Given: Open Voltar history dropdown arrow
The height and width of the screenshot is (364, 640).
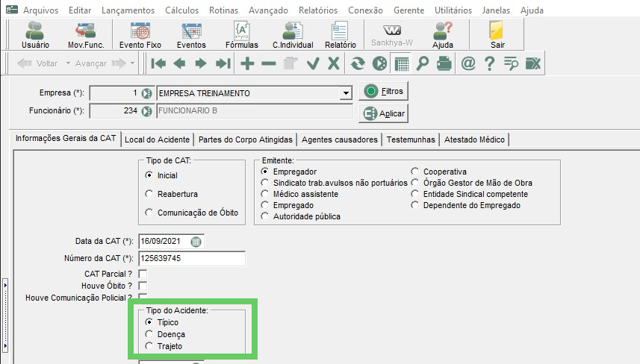Looking at the screenshot, I should coord(68,63).
